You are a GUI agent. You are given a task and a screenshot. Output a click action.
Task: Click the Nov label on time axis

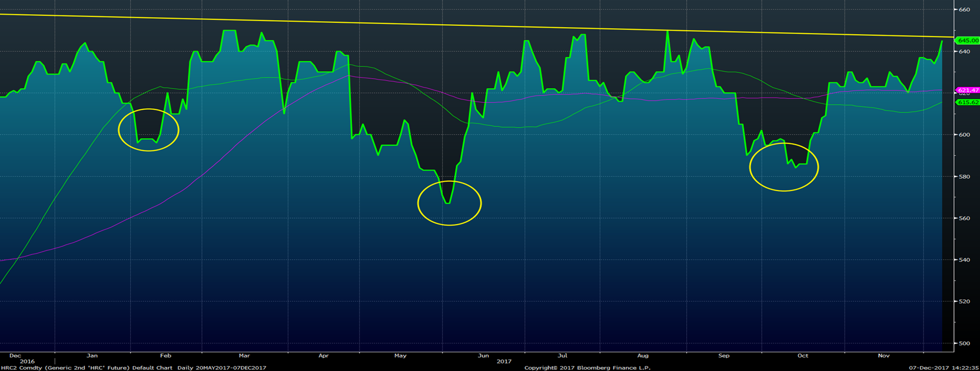pyautogui.click(x=883, y=356)
